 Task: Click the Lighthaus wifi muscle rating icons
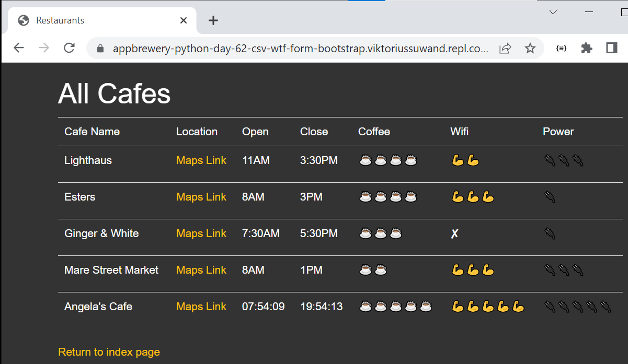tap(465, 160)
